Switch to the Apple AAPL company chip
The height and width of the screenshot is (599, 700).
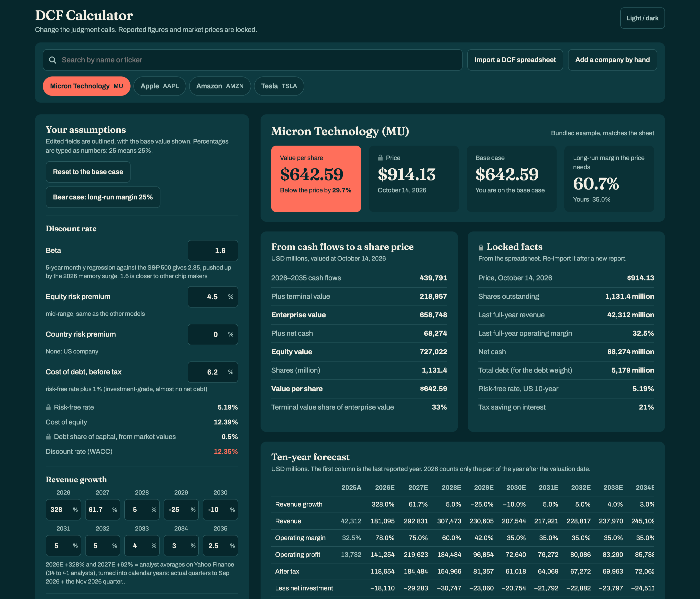pyautogui.click(x=159, y=86)
